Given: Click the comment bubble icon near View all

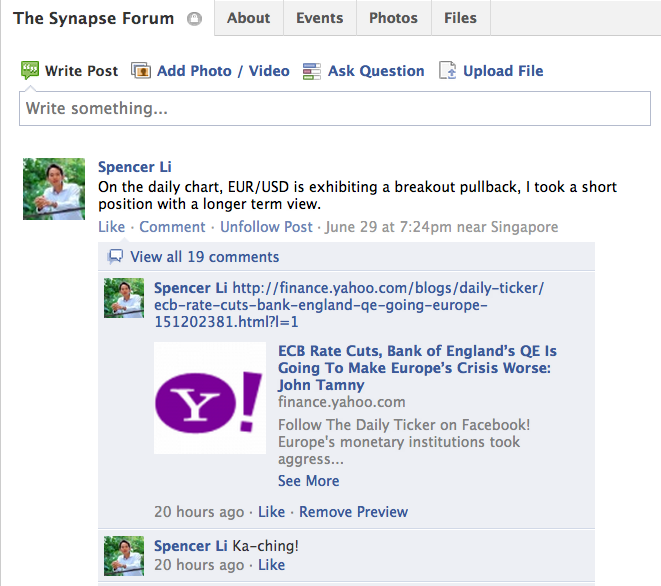Looking at the screenshot, I should click(x=116, y=256).
